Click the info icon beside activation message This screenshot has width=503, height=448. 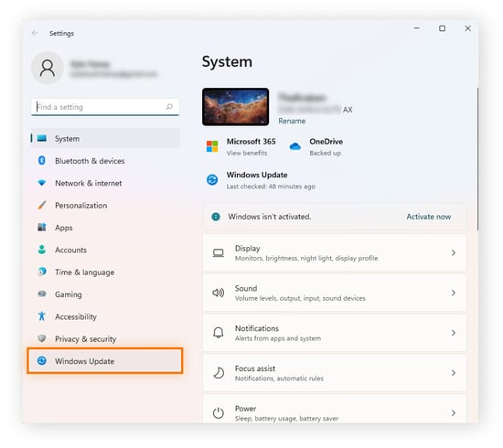(x=216, y=217)
